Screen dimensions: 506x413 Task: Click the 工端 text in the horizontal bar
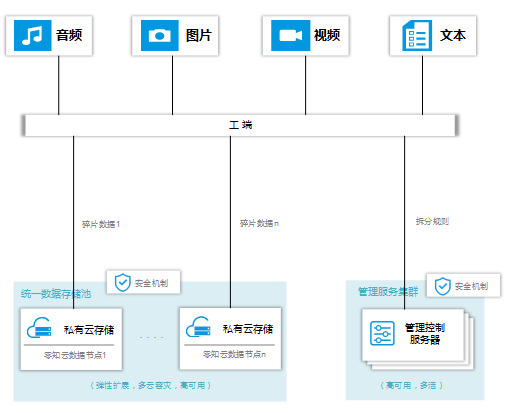point(241,125)
